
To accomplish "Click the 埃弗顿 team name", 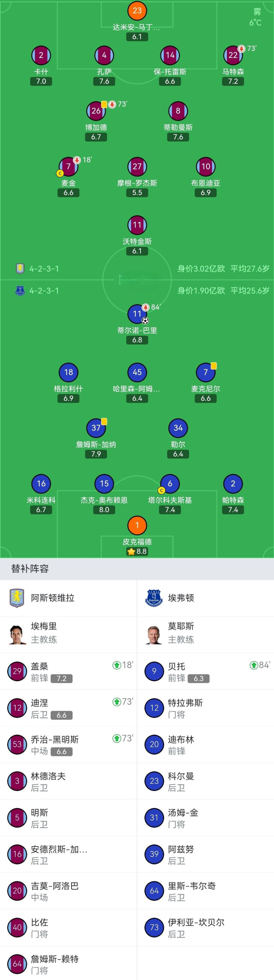I will (181, 598).
